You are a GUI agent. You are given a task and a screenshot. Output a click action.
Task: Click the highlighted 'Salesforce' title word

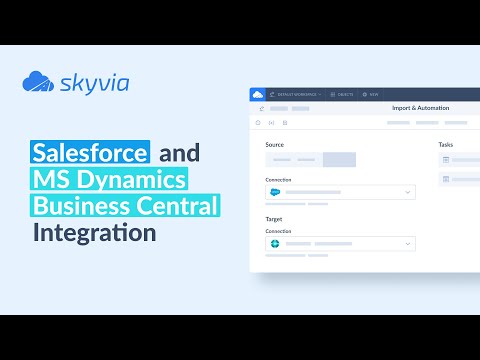pyautogui.click(x=90, y=152)
